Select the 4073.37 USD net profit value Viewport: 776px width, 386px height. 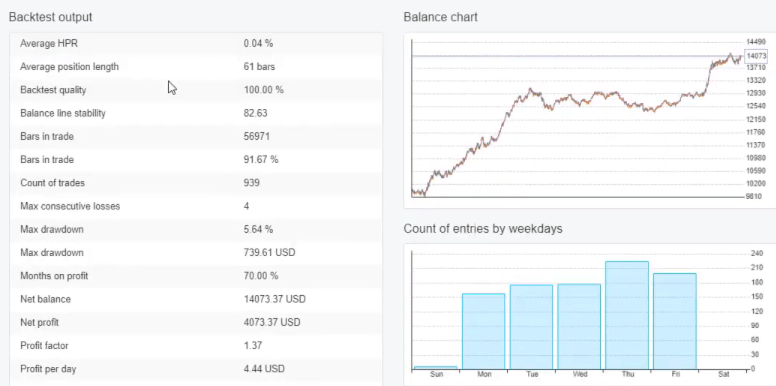tap(272, 323)
